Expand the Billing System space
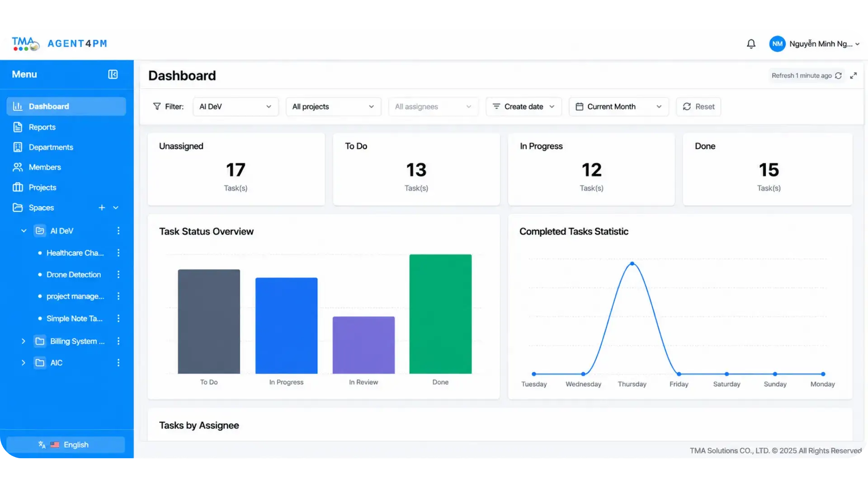The width and height of the screenshot is (868, 488). (x=24, y=341)
